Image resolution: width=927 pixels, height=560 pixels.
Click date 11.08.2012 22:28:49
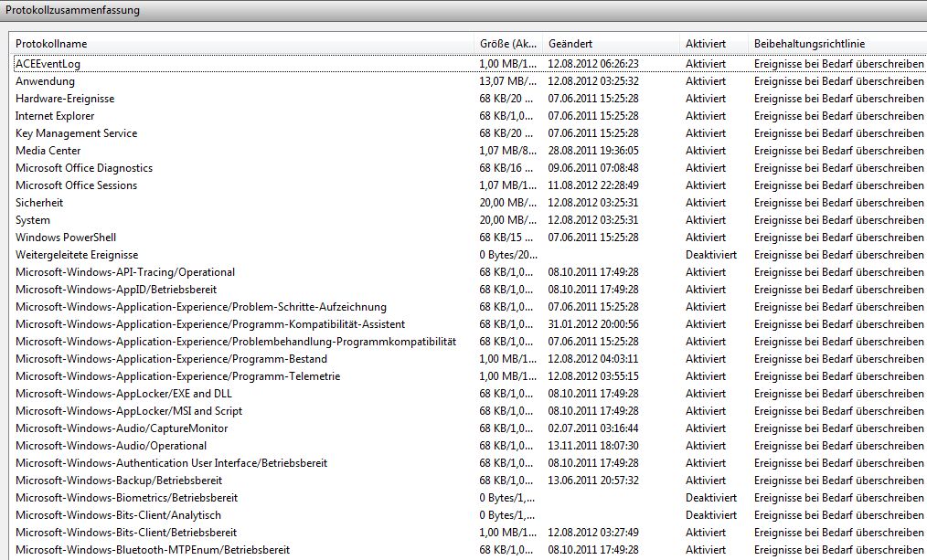coord(593,185)
